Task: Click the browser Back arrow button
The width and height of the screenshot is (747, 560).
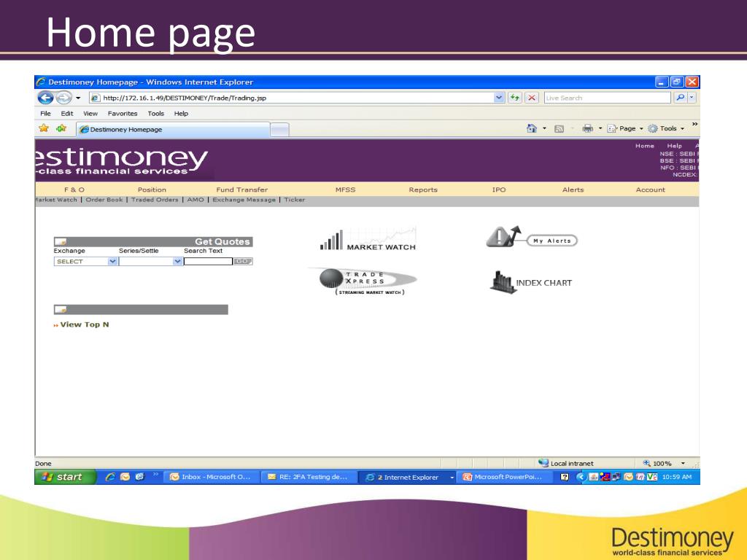Action: (45, 98)
